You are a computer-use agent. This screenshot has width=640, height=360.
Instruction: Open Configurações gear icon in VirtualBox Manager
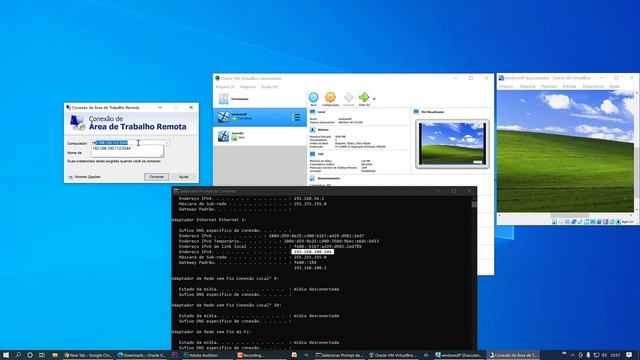point(330,98)
